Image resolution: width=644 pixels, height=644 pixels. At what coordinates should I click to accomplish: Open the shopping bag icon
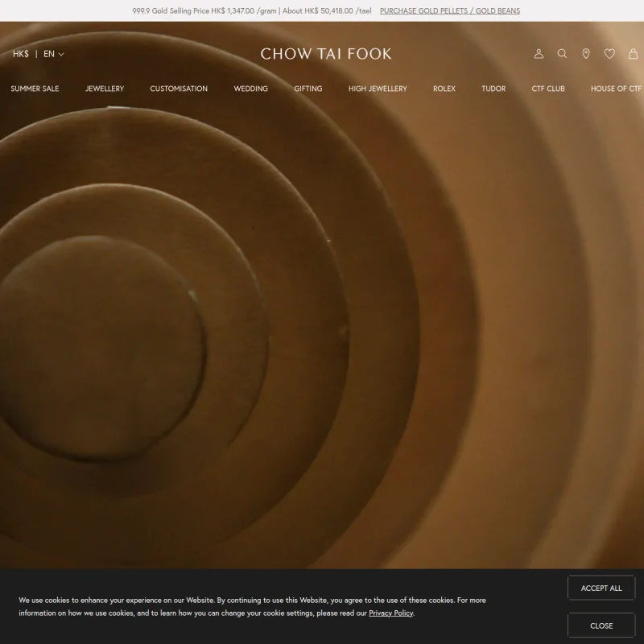click(634, 54)
